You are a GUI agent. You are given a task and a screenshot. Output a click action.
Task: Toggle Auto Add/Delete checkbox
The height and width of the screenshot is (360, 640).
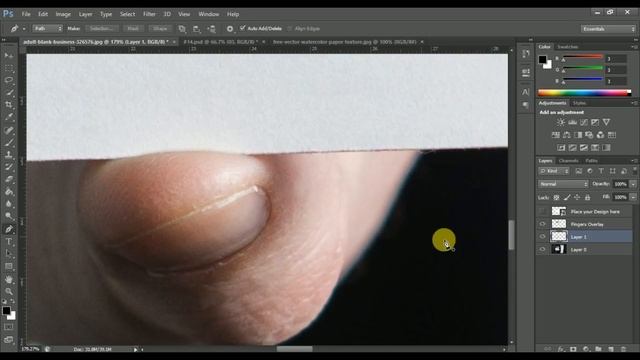click(243, 28)
